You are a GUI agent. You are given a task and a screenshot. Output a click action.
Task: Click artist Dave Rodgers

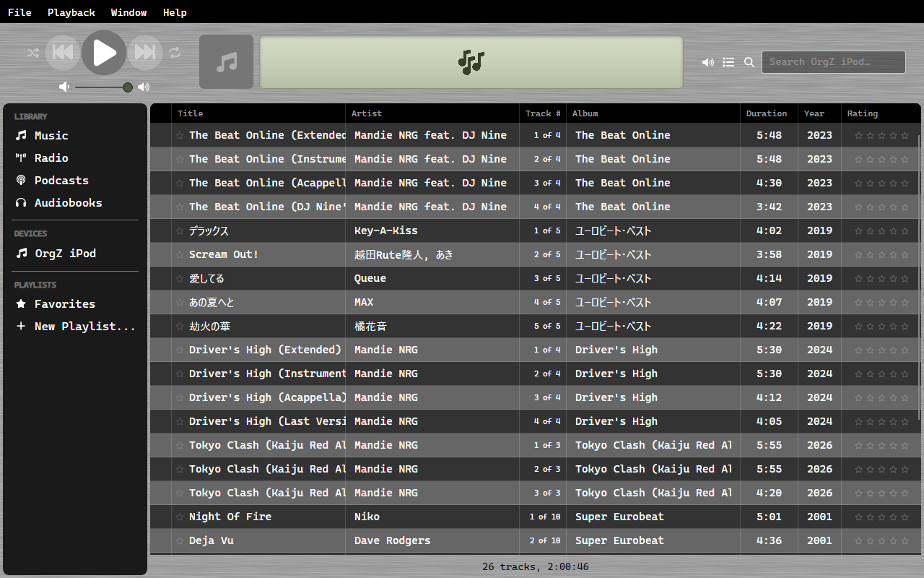[x=392, y=540]
